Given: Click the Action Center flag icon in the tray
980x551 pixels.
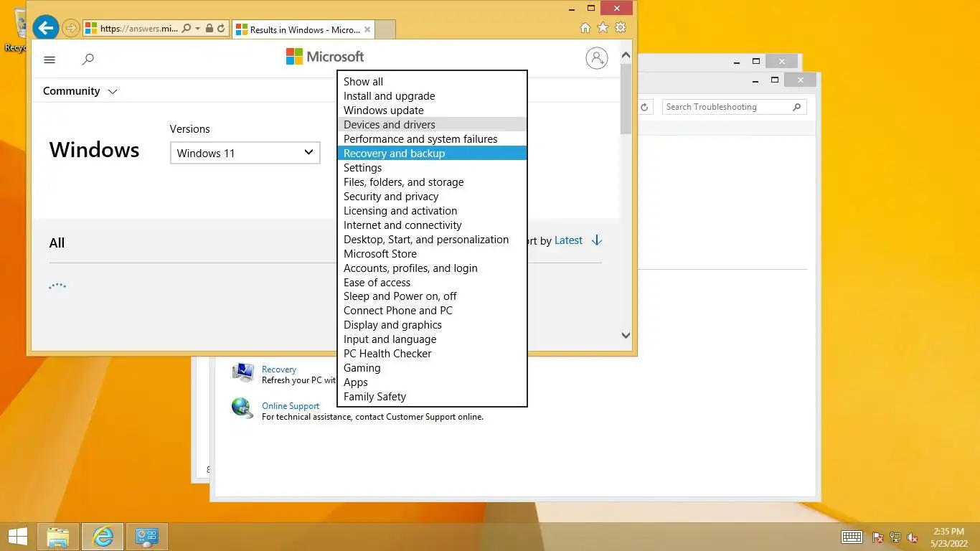Looking at the screenshot, I should point(878,537).
